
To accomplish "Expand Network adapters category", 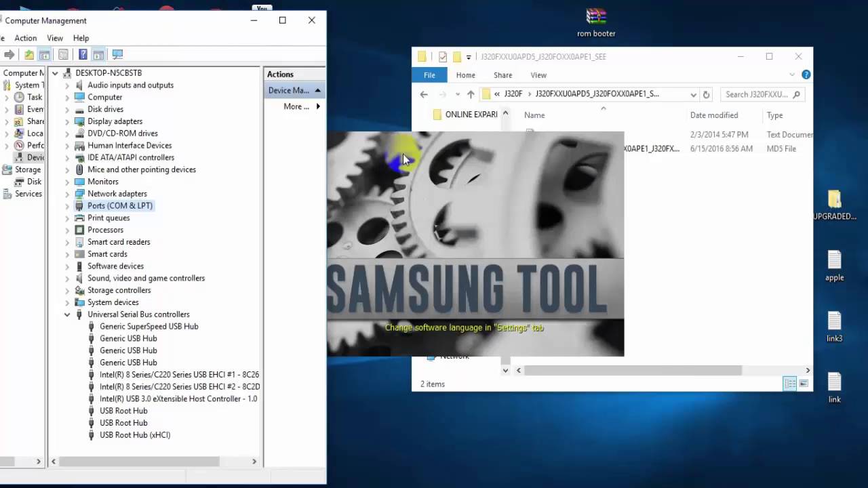I will [67, 194].
